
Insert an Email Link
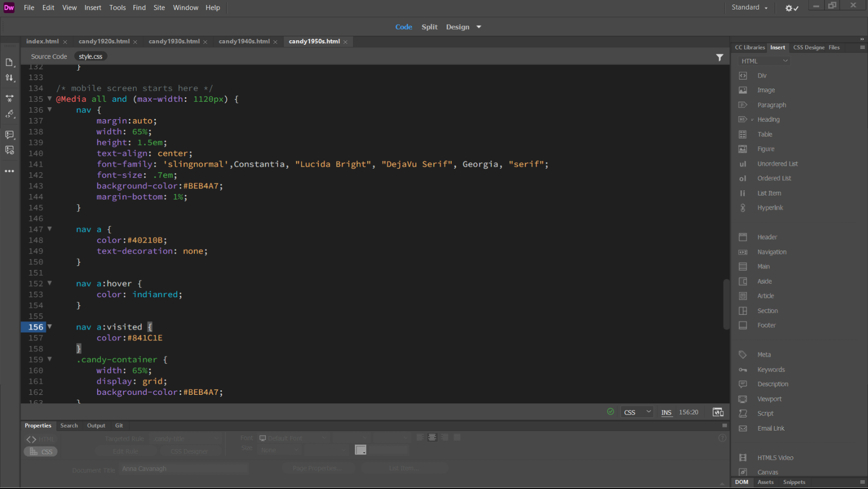point(771,429)
